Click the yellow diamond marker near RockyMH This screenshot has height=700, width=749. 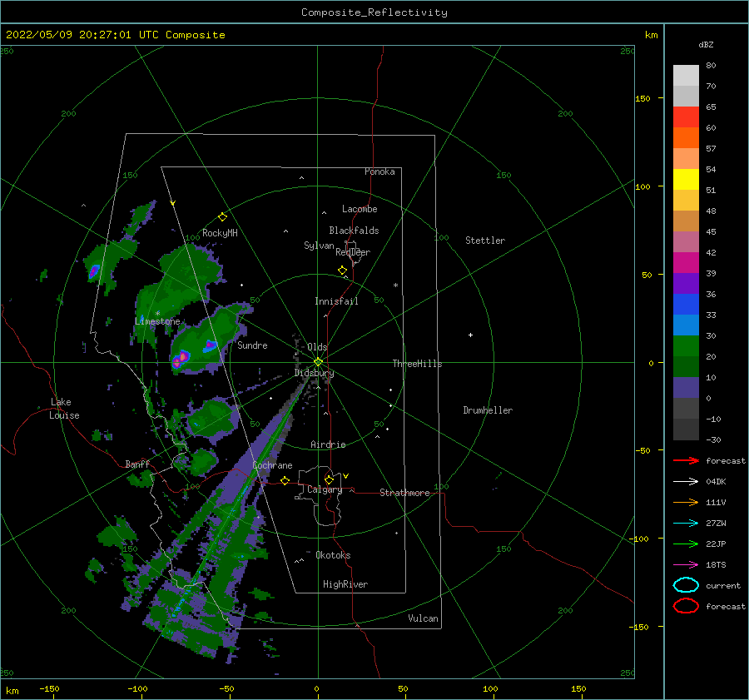(222, 217)
